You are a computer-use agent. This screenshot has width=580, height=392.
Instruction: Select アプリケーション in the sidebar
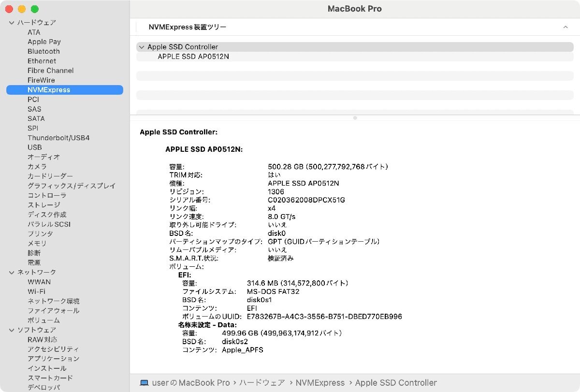[x=54, y=359]
